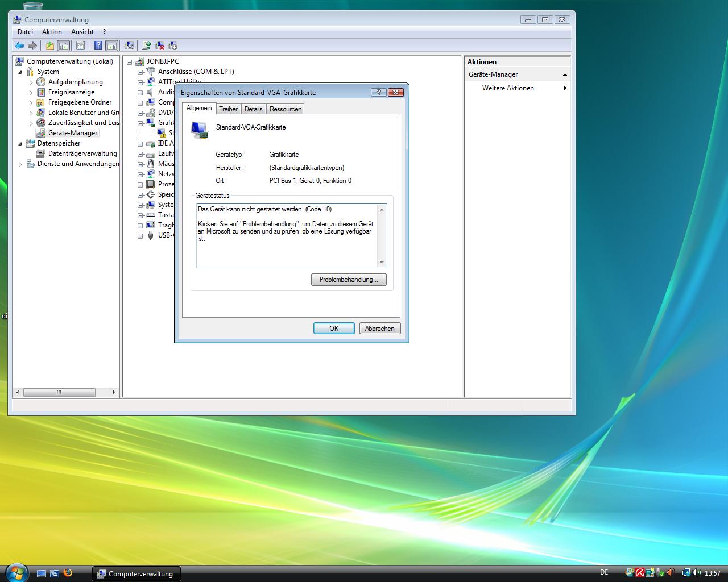Image resolution: width=728 pixels, height=582 pixels.
Task: Click the Ereignisanzeige icon in the tree
Action: (x=41, y=92)
